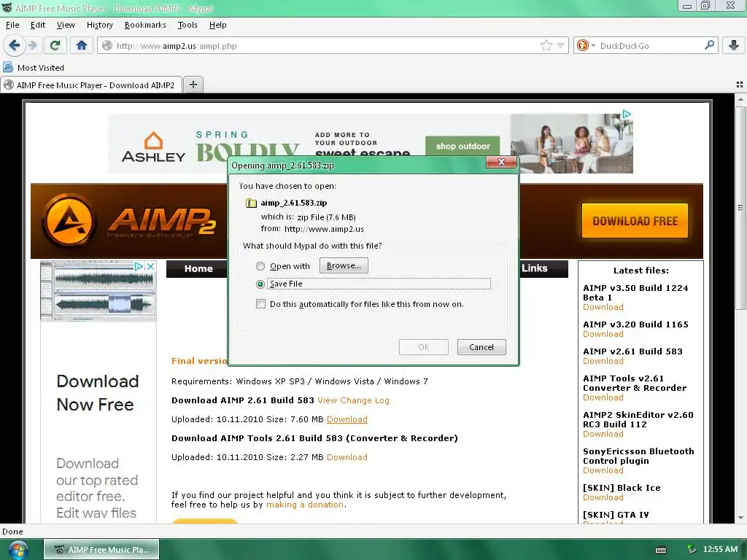Select the AIMP Free Music Player tab
The image size is (747, 560).
pos(91,85)
